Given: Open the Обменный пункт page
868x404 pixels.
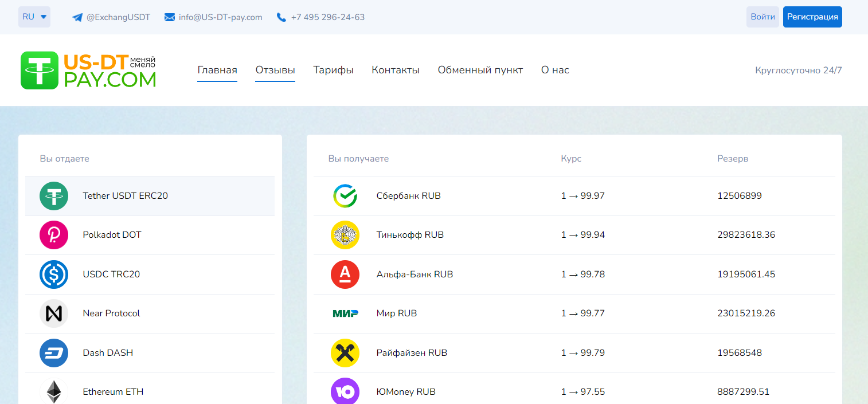Looking at the screenshot, I should coord(480,70).
